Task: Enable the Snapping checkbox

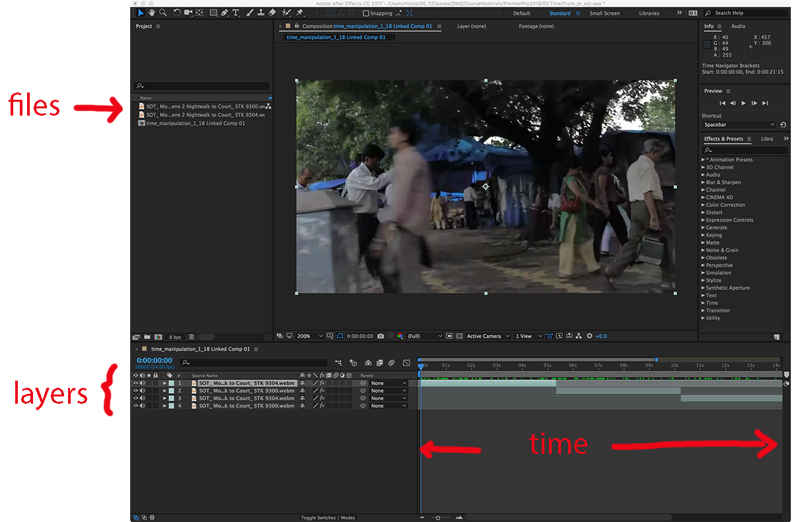Action: 367,13
